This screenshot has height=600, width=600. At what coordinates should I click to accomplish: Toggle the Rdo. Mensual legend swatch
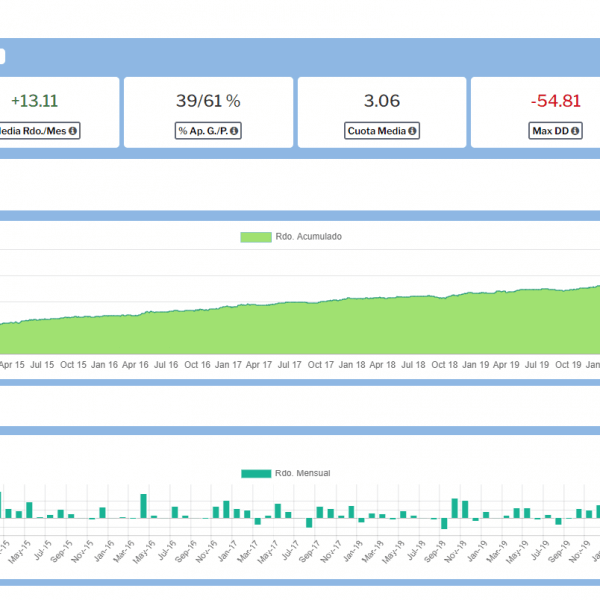(256, 474)
